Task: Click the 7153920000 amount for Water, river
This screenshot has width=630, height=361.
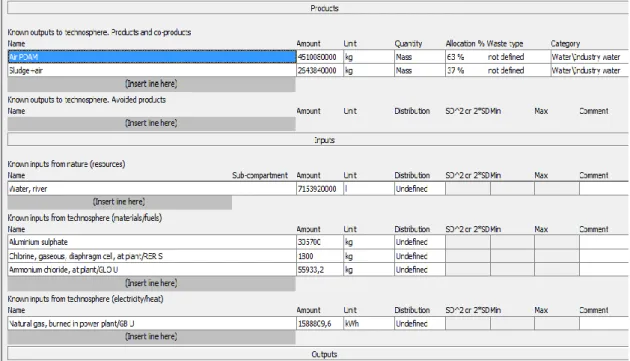Action: coord(320,189)
